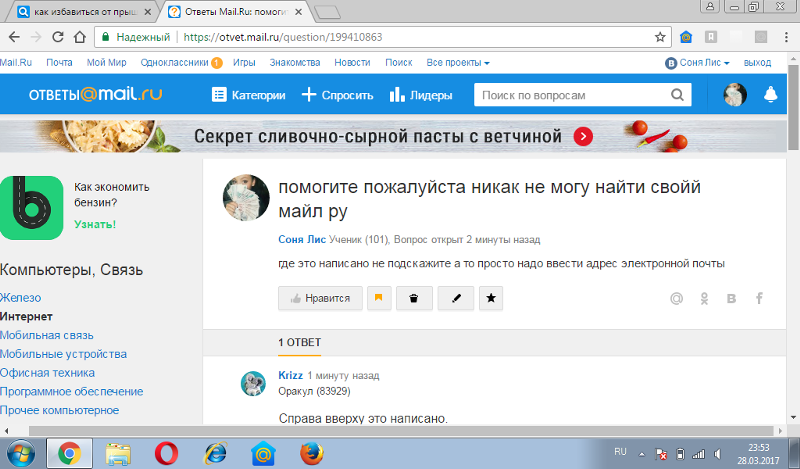The width and height of the screenshot is (800, 469).
Task: Click Узнать! ad link
Action: (95, 225)
